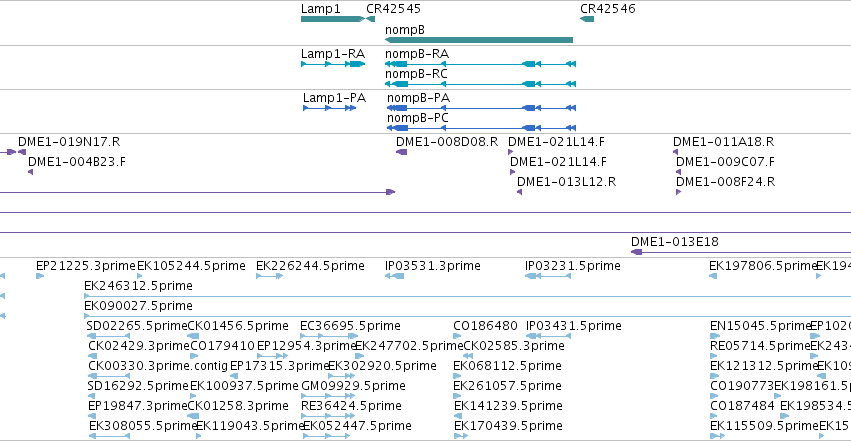
Task: Click the CK01456.5prime EST
Action: pos(193,336)
